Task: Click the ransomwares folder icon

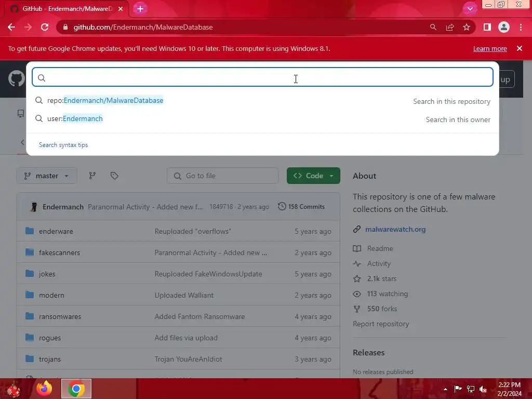Action: pos(30,316)
